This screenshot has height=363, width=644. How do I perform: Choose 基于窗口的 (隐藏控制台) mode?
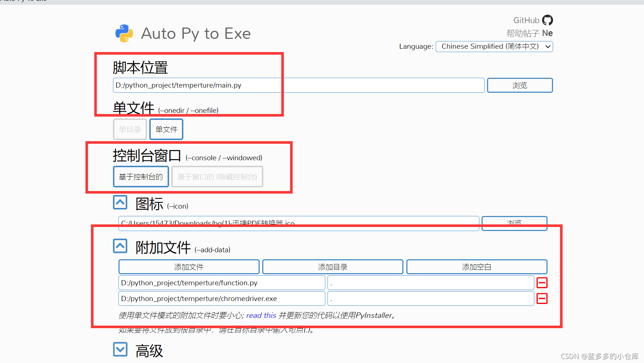217,177
